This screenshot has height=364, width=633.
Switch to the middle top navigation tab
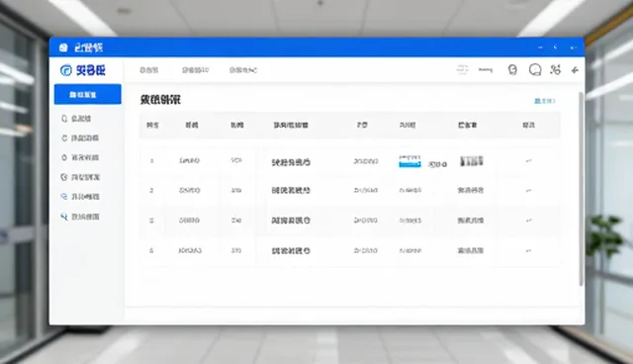[x=196, y=70]
